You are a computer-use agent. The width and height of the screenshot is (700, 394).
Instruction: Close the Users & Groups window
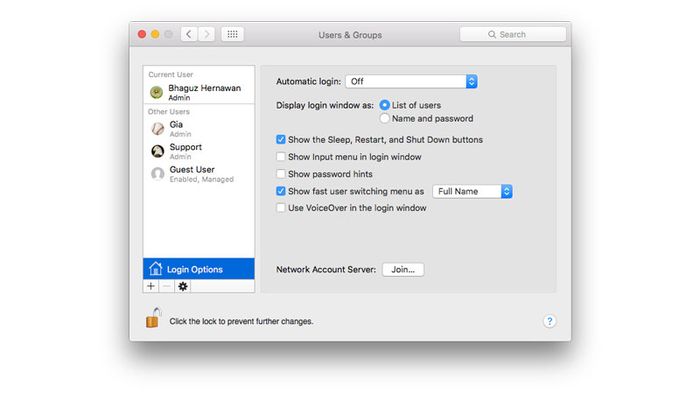coord(142,34)
